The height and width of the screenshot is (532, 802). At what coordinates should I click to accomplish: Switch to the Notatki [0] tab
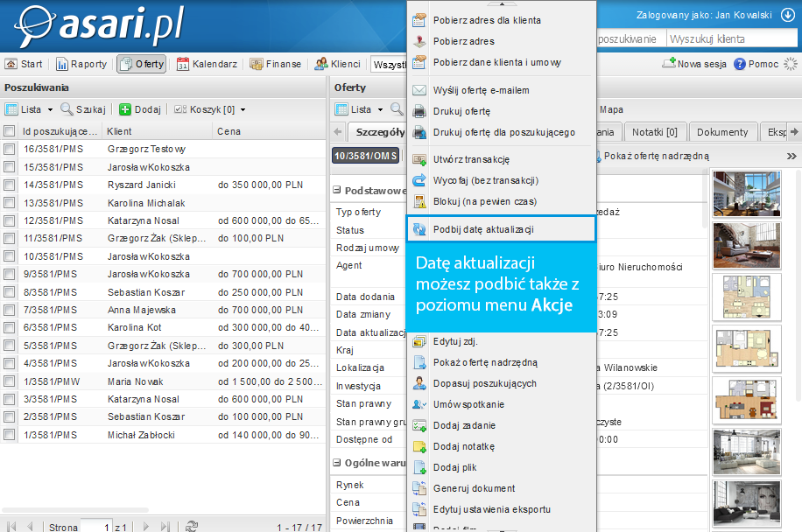coord(655,132)
